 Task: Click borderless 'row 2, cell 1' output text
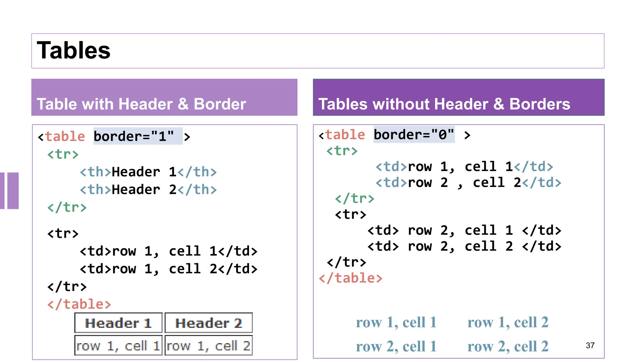[396, 346]
